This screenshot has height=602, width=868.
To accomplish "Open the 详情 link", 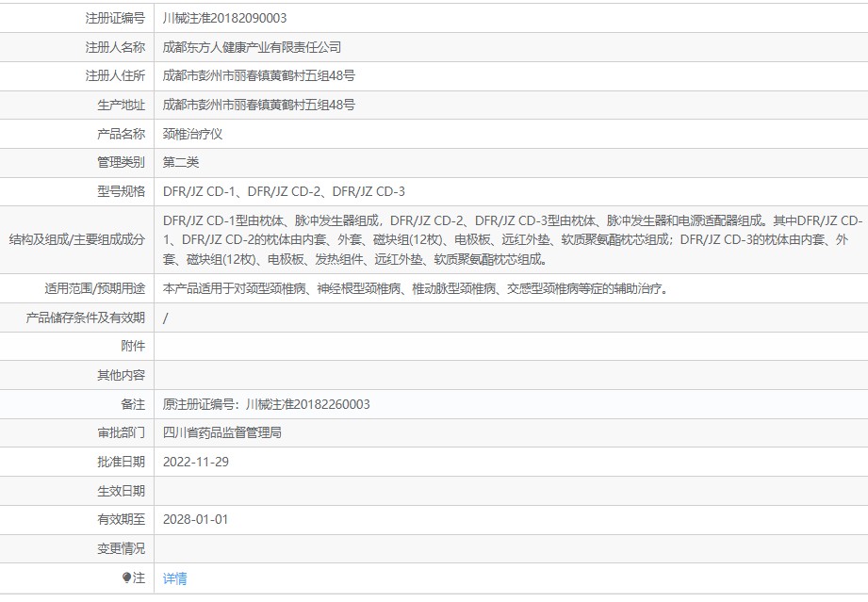I will pos(175,578).
